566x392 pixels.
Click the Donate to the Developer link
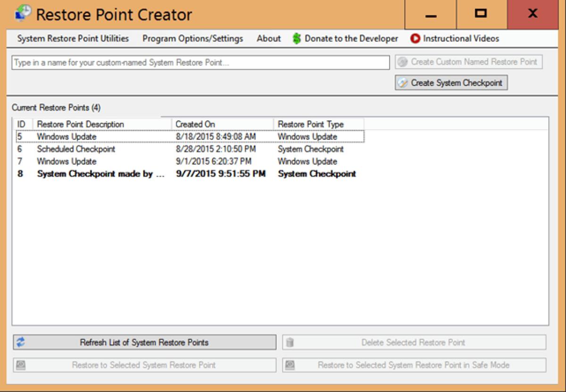pyautogui.click(x=351, y=39)
